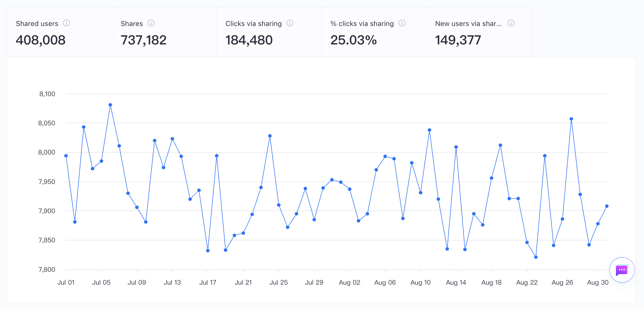Image resolution: width=644 pixels, height=309 pixels.
Task: Open info tooltip for Clicks via sharing
Action: pos(290,23)
